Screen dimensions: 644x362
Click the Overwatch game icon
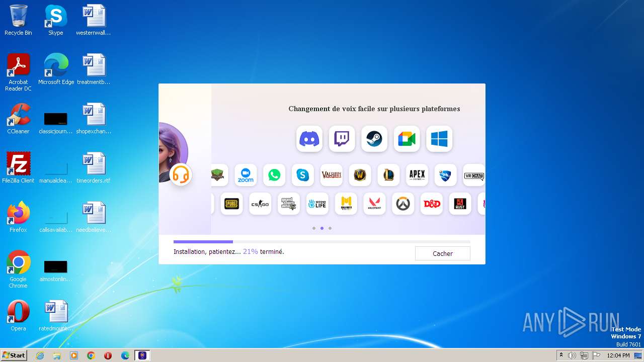[403, 204]
